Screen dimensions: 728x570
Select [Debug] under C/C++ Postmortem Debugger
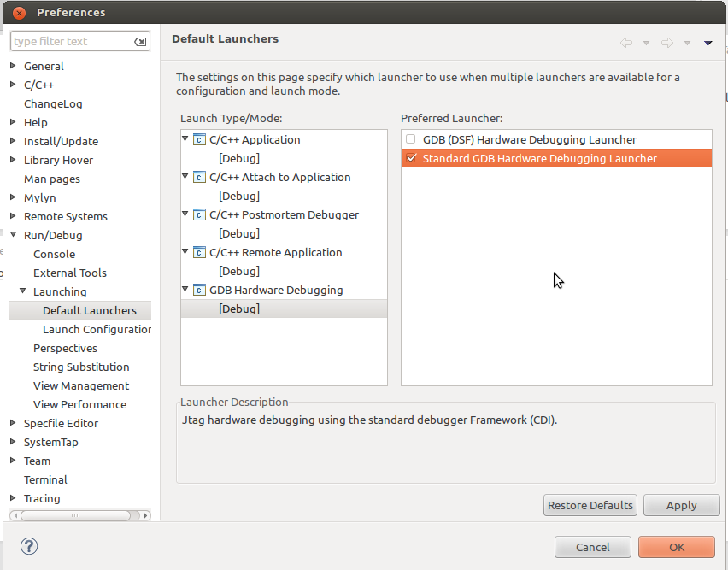point(239,233)
